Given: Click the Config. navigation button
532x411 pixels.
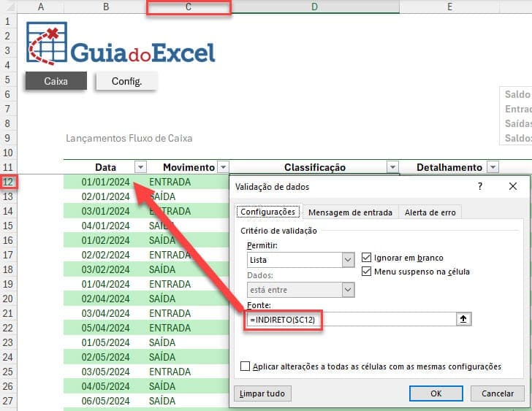Looking at the screenshot, I should (126, 81).
